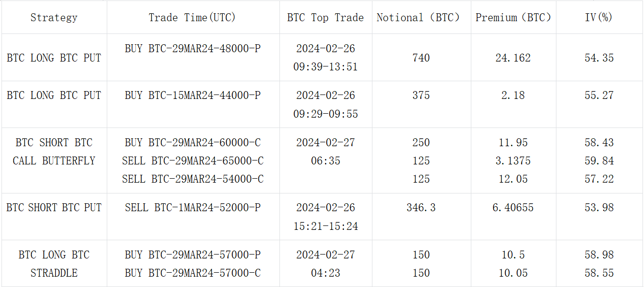This screenshot has height=287, width=644.
Task: Click the notional value 740
Action: [x=421, y=58]
